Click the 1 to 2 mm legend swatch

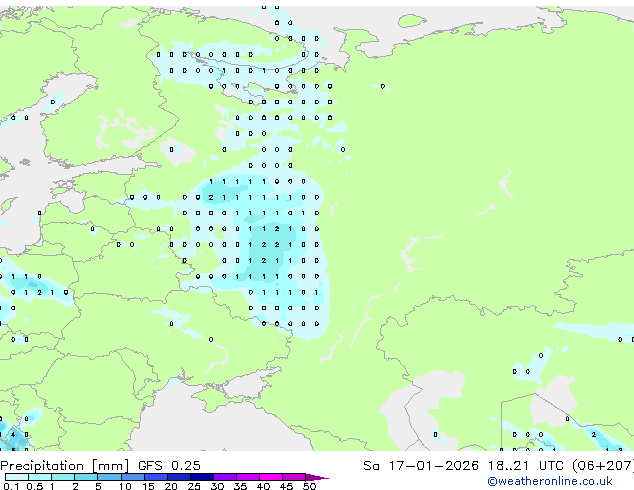[63, 477]
